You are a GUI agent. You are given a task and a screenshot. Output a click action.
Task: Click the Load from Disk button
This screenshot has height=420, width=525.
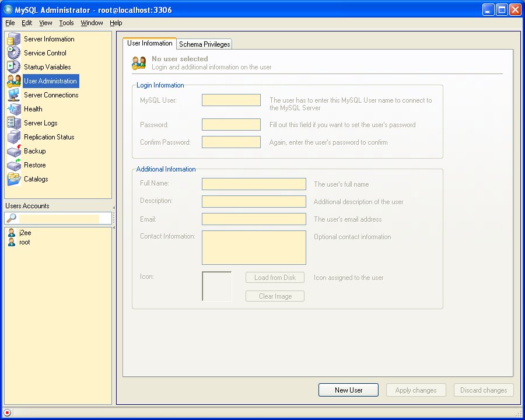[275, 277]
